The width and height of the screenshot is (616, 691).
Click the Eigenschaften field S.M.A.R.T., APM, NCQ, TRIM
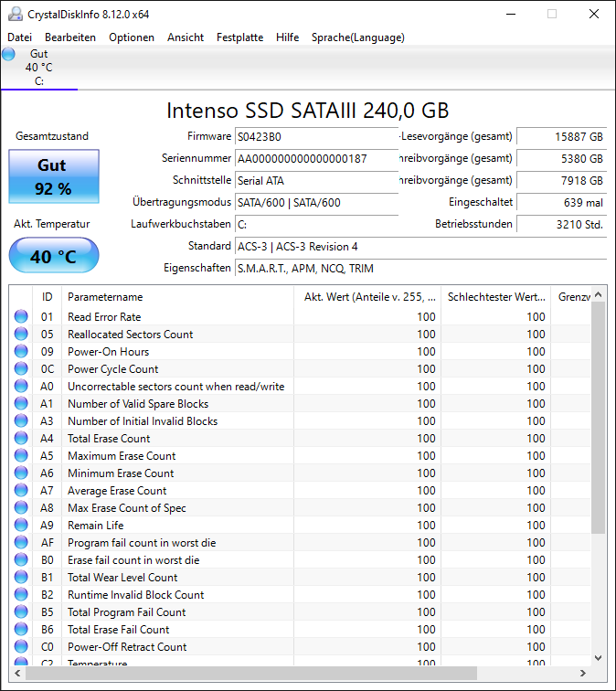coord(420,269)
